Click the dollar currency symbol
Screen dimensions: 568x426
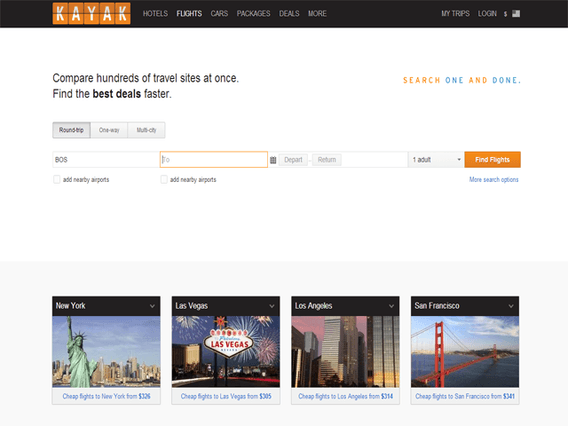tap(505, 14)
